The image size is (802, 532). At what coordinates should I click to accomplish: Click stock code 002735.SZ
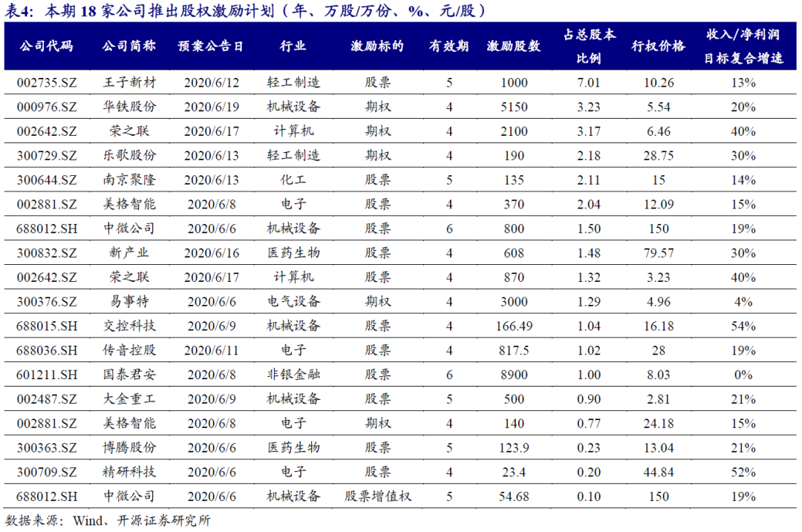coord(47,83)
